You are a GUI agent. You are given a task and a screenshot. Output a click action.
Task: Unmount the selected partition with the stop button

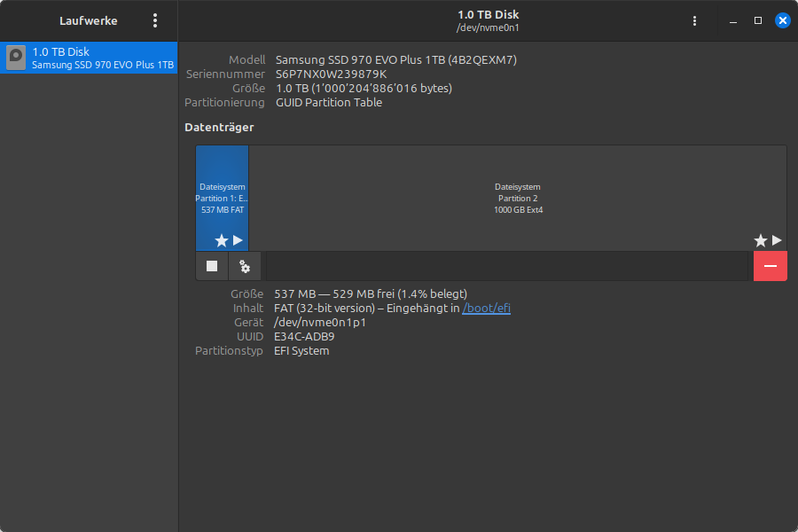(x=212, y=266)
